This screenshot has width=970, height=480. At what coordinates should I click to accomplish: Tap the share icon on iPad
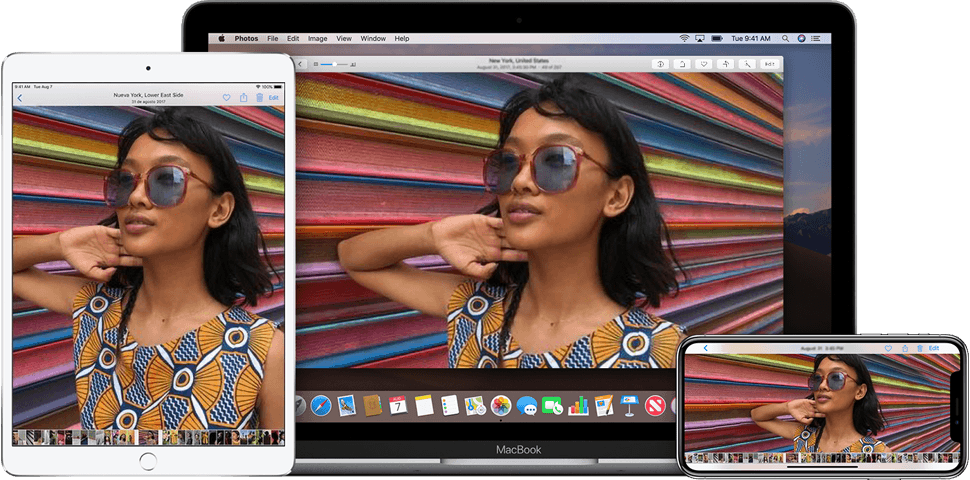pos(243,98)
